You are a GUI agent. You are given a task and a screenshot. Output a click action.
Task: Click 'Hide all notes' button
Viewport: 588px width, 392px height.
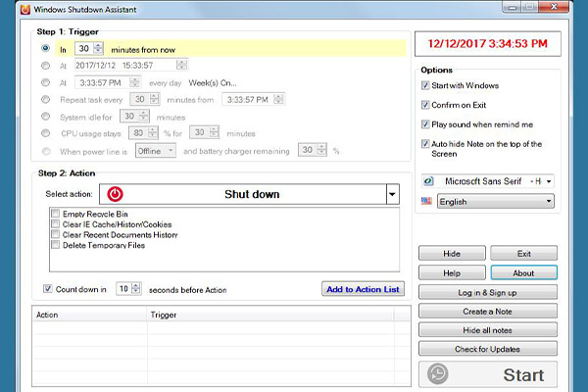(488, 329)
